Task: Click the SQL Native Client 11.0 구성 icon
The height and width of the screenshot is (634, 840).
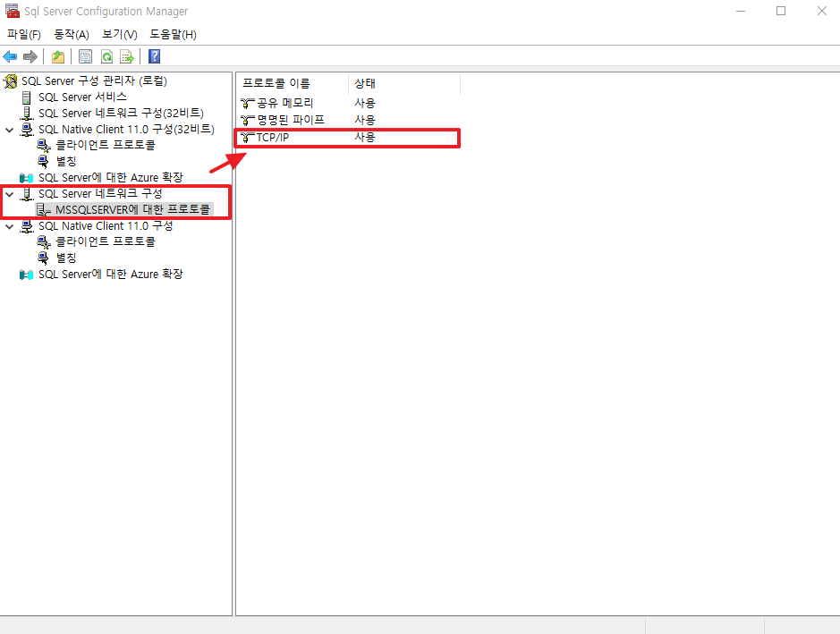Action: pos(27,226)
